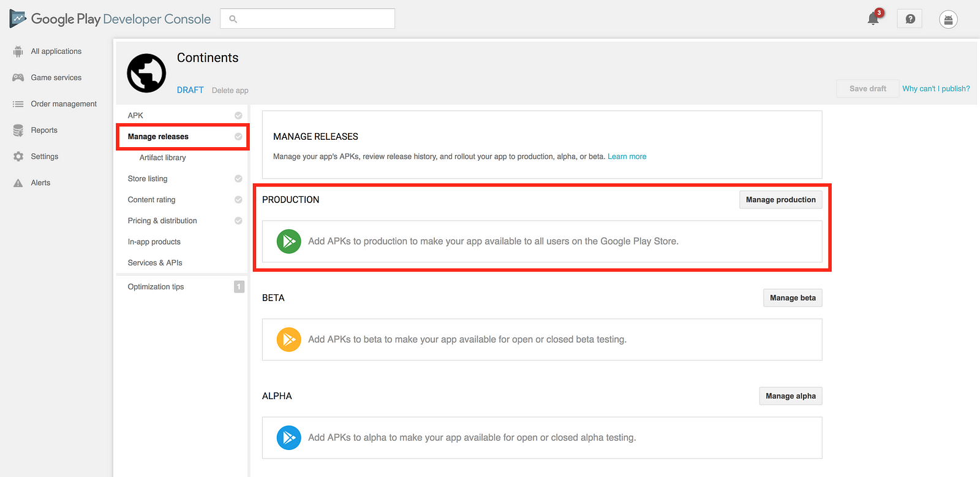Click the BETA section heading

(273, 298)
